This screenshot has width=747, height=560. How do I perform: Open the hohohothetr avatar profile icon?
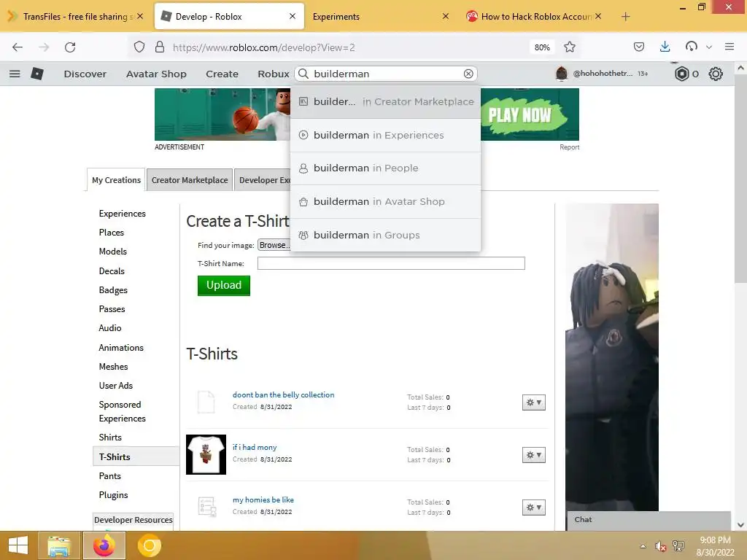coord(562,74)
